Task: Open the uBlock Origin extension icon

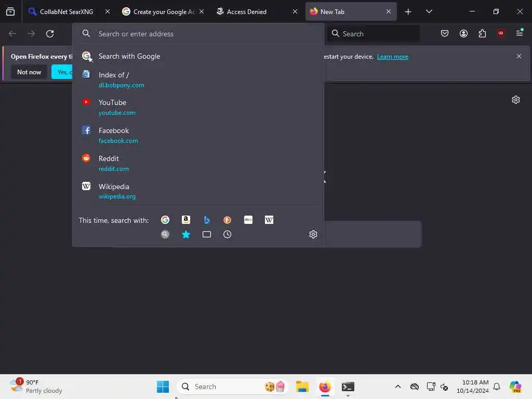Action: pyautogui.click(x=501, y=33)
